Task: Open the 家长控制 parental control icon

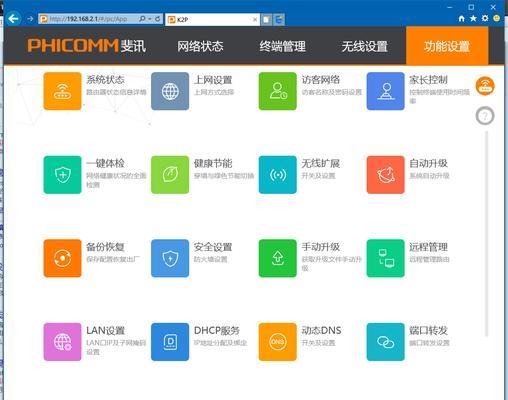Action: tap(386, 91)
